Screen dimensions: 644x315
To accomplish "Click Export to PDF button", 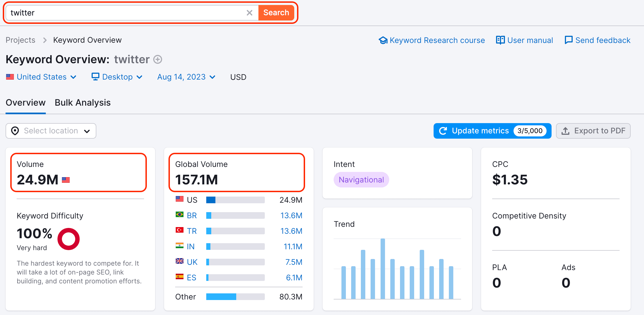I will 593,131.
